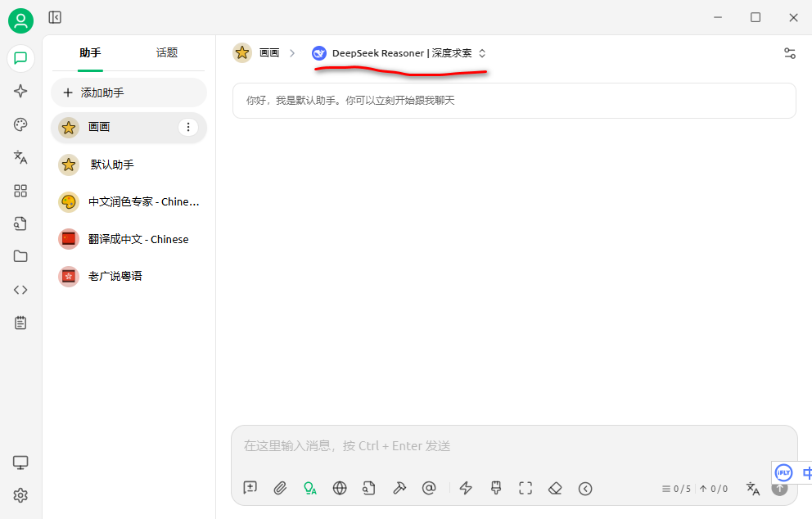The width and height of the screenshot is (812, 519).
Task: Collapse the sidebar panel with top-left toggle
Action: click(x=55, y=18)
